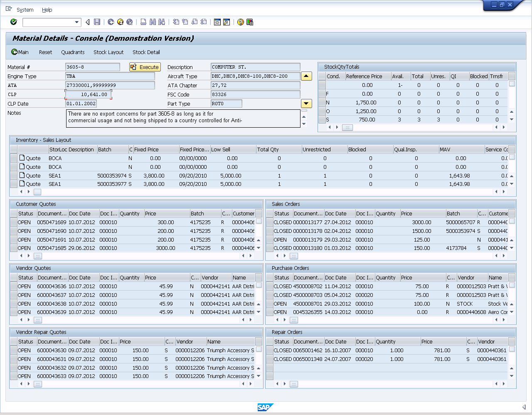Click the up arrow beside Aircraft Type
532x415 pixels.
306,76
